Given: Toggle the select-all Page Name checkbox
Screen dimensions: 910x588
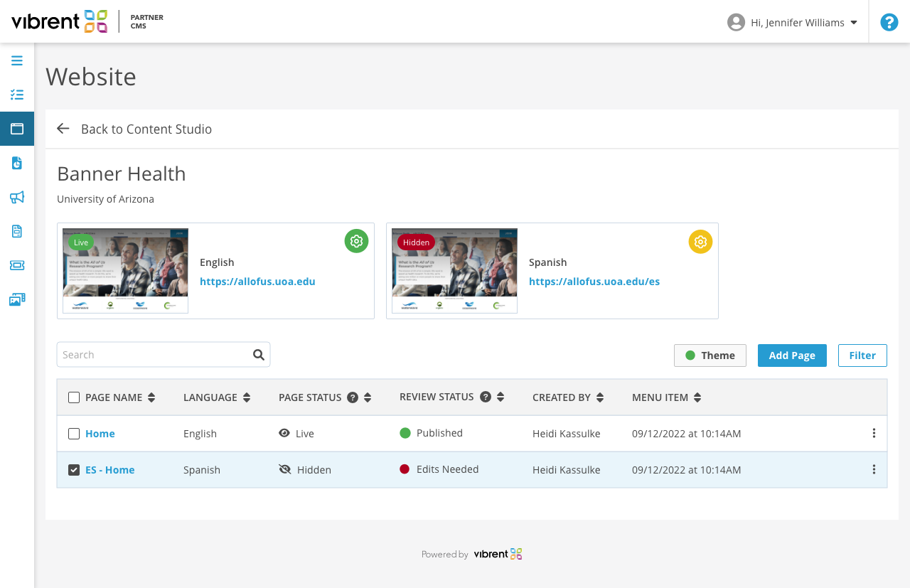Looking at the screenshot, I should (x=74, y=397).
